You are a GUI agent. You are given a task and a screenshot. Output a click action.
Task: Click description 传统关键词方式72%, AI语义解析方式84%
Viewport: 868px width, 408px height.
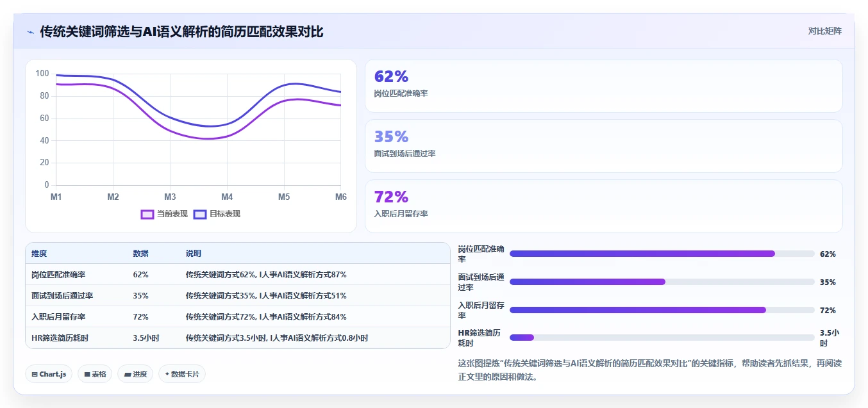pos(266,317)
